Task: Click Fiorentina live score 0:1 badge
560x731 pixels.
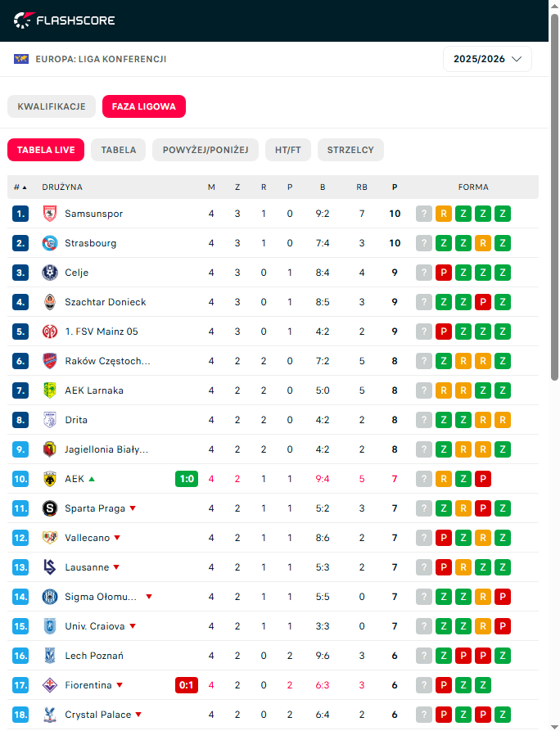Action: pyautogui.click(x=187, y=685)
